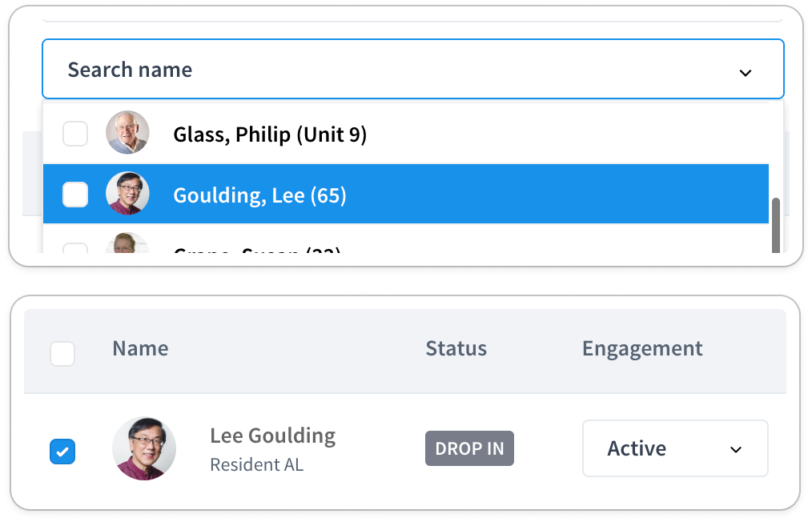
Task: Sort by the Name column header
Action: (140, 348)
